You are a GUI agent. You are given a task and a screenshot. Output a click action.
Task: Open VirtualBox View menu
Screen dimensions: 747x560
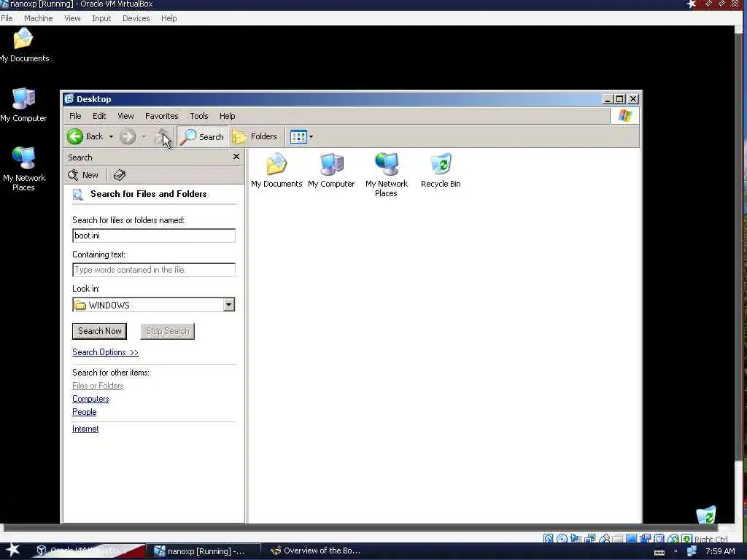pos(72,18)
